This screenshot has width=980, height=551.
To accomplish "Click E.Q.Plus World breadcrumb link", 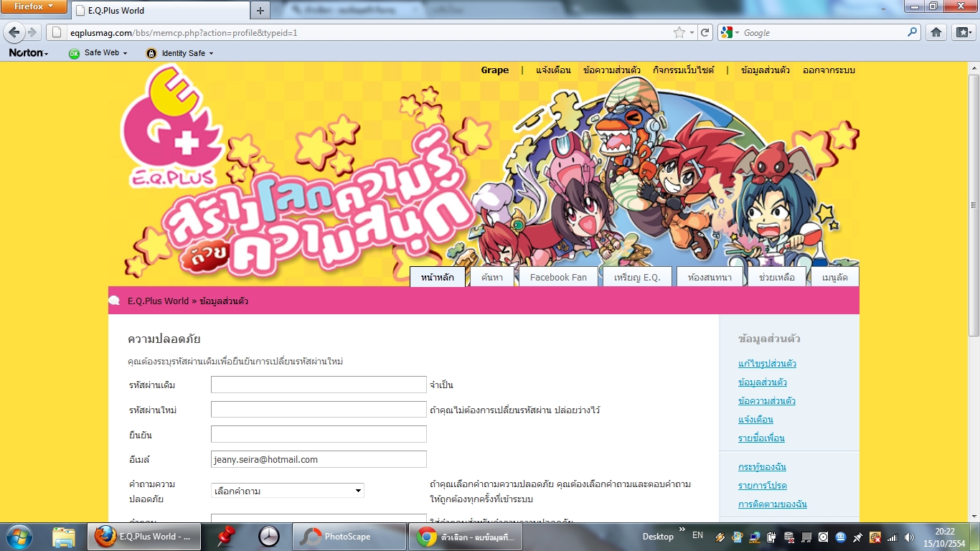I will point(158,301).
